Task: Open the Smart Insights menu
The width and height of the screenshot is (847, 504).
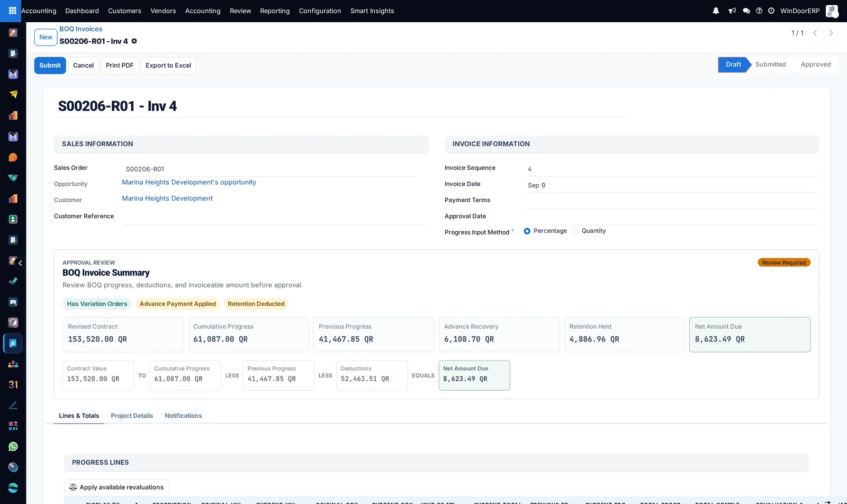Action: 372,11
